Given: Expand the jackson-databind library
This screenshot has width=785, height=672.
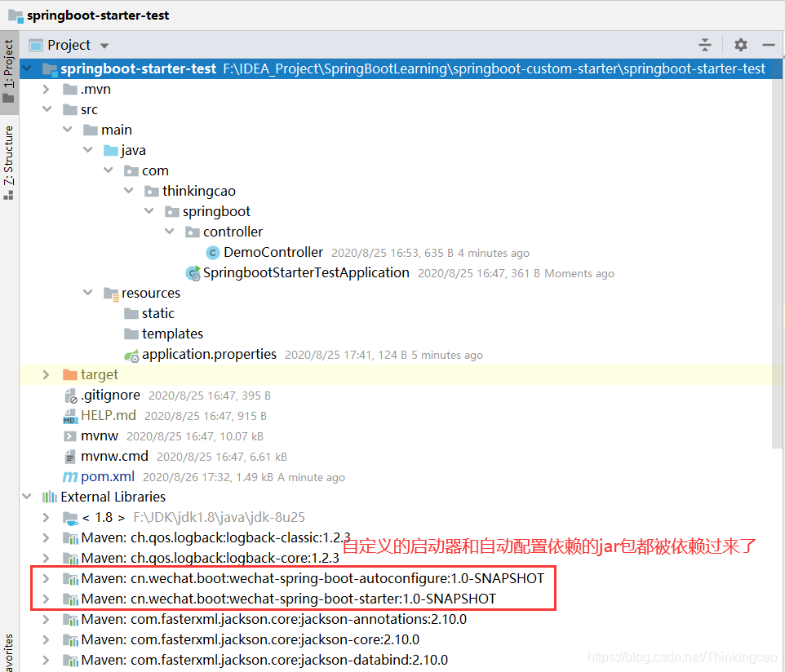Looking at the screenshot, I should point(47,660).
